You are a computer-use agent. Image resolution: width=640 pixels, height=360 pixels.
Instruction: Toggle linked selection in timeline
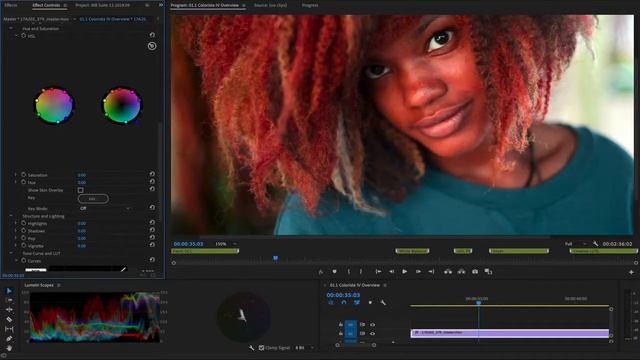click(357, 302)
